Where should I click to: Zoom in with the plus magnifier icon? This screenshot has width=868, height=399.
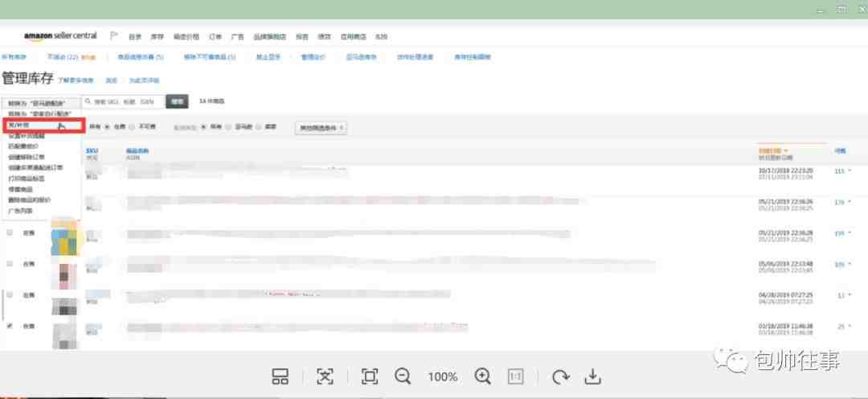point(483,376)
